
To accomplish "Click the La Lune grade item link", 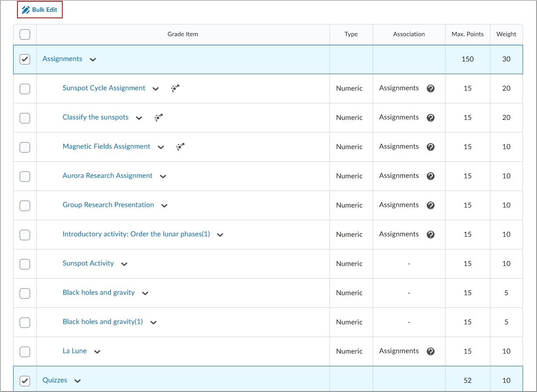I will tap(75, 351).
